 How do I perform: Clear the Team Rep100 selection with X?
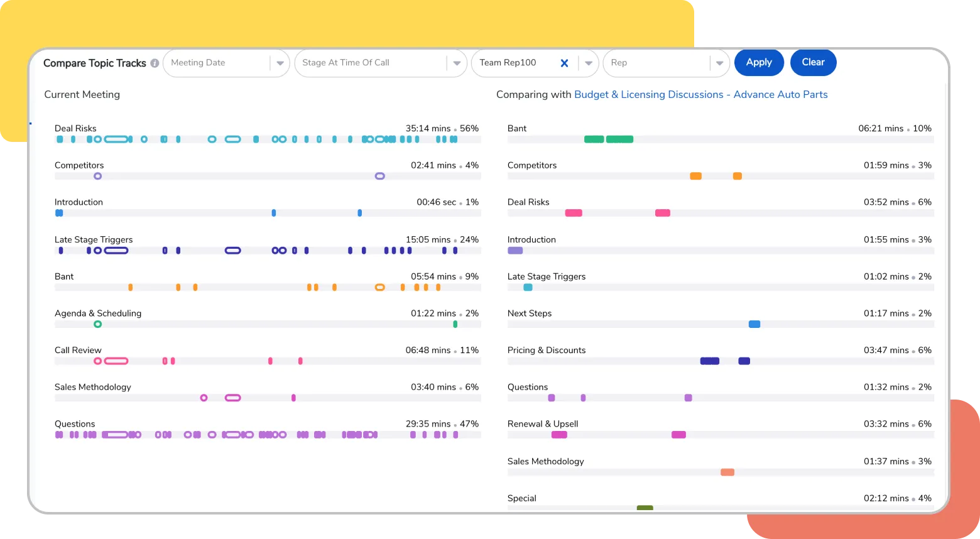tap(564, 63)
